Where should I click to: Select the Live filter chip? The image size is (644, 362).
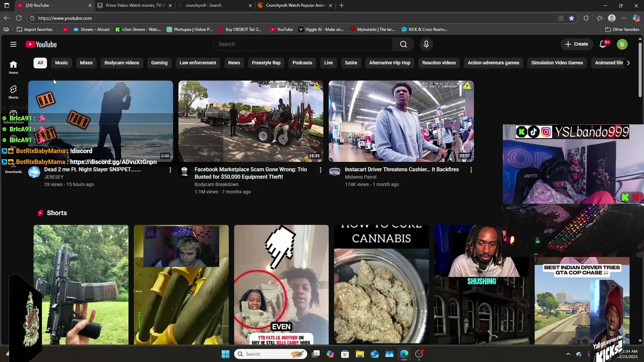329,63
